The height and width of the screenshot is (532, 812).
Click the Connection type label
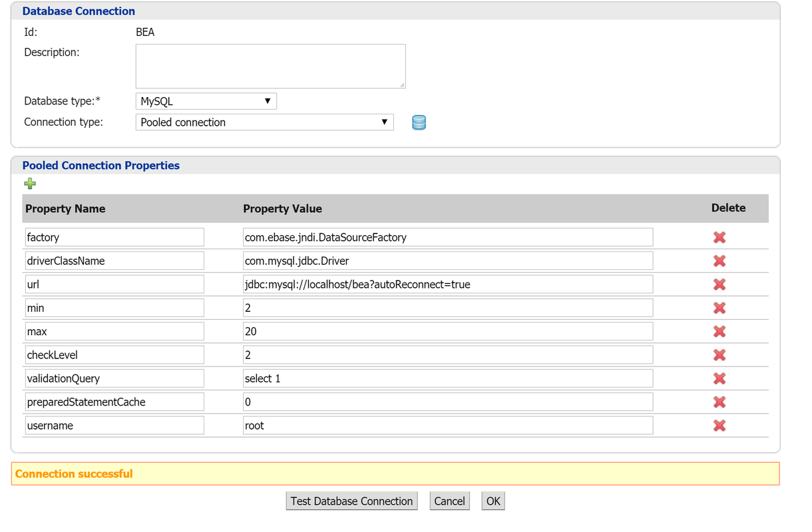point(64,122)
